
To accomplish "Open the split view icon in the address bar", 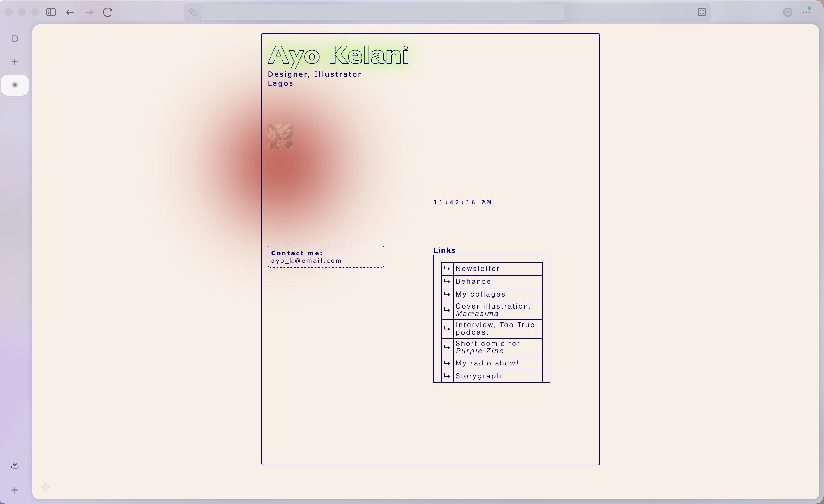I will pos(702,12).
